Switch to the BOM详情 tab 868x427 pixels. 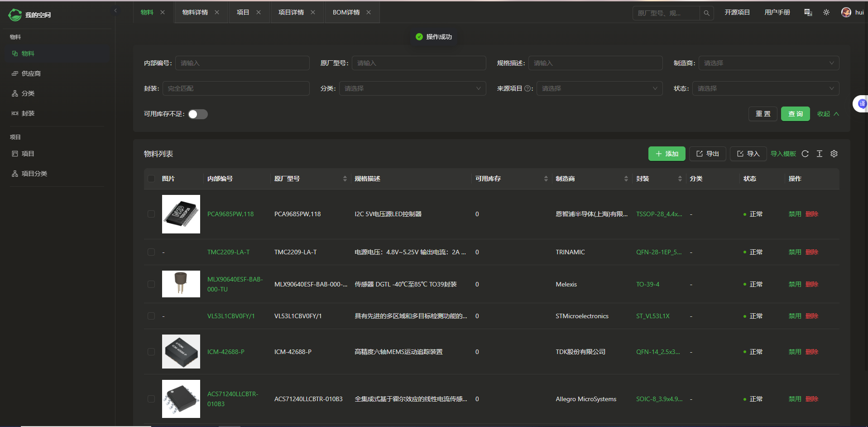coord(346,12)
